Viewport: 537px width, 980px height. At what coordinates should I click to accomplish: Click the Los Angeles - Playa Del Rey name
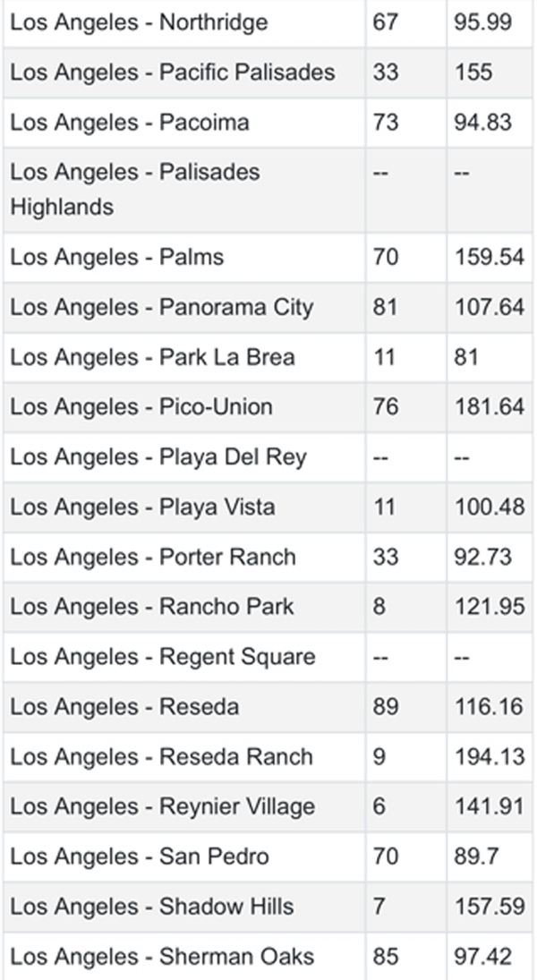158,457
